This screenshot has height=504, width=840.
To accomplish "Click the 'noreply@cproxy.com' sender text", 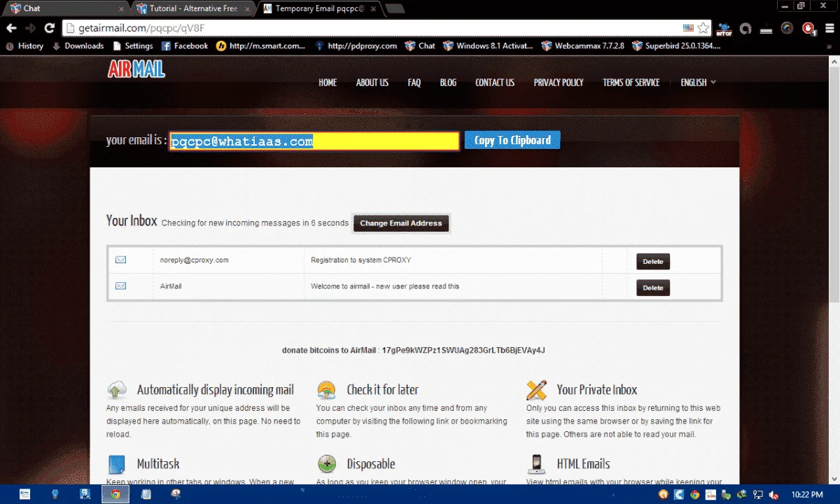I will 195,260.
